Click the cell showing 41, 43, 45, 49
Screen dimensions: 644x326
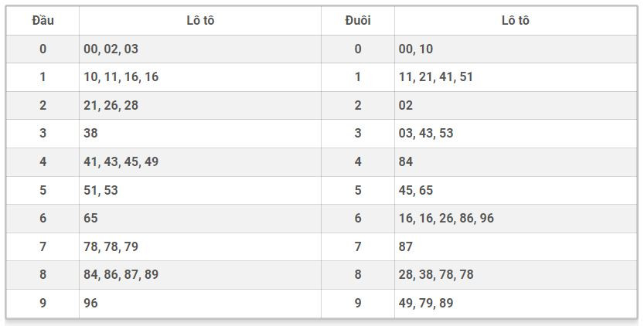pyautogui.click(x=121, y=161)
